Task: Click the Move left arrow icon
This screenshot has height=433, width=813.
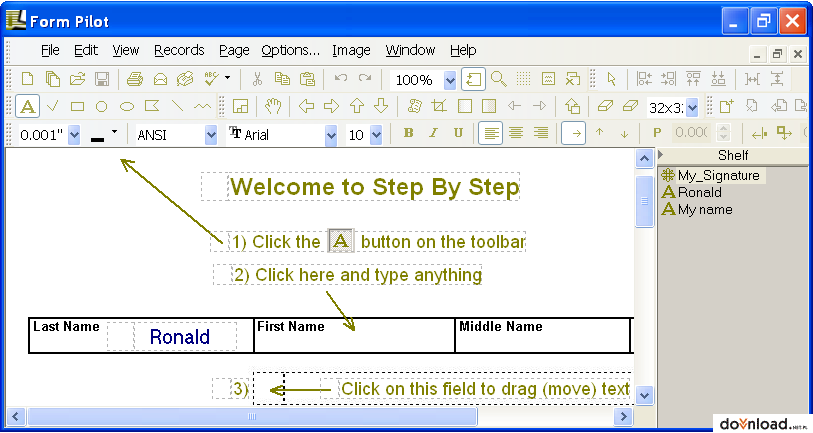Action: coord(306,106)
